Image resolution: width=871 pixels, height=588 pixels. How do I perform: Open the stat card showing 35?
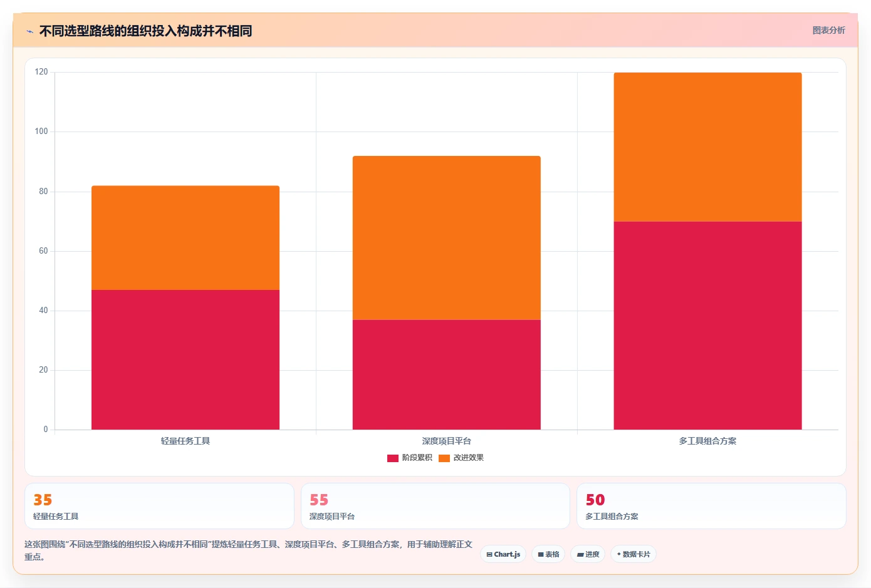159,506
